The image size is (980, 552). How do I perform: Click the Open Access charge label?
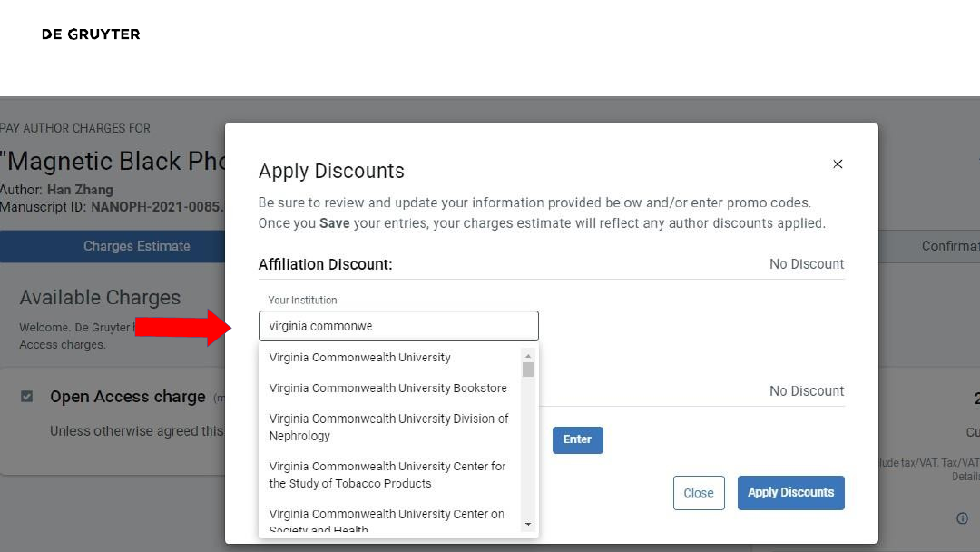(128, 397)
